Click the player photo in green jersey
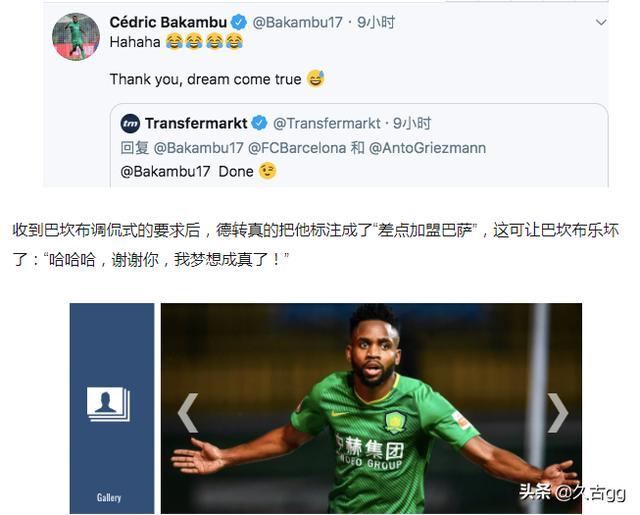640x515 pixels. [371, 408]
